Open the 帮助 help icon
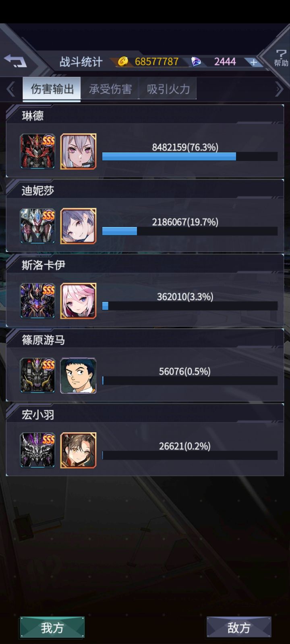Image resolution: width=290 pixels, height=644 pixels. tap(281, 58)
